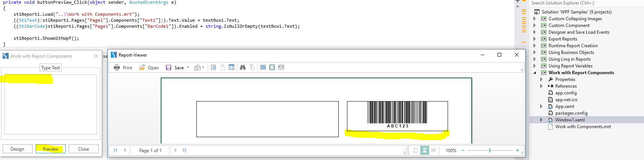Click the References icon in Solution Explorer
Screen dimensions: 644x160
click(550, 86)
